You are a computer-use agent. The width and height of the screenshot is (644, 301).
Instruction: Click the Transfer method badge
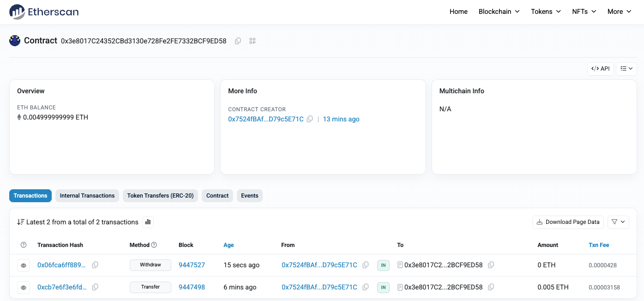pyautogui.click(x=150, y=287)
